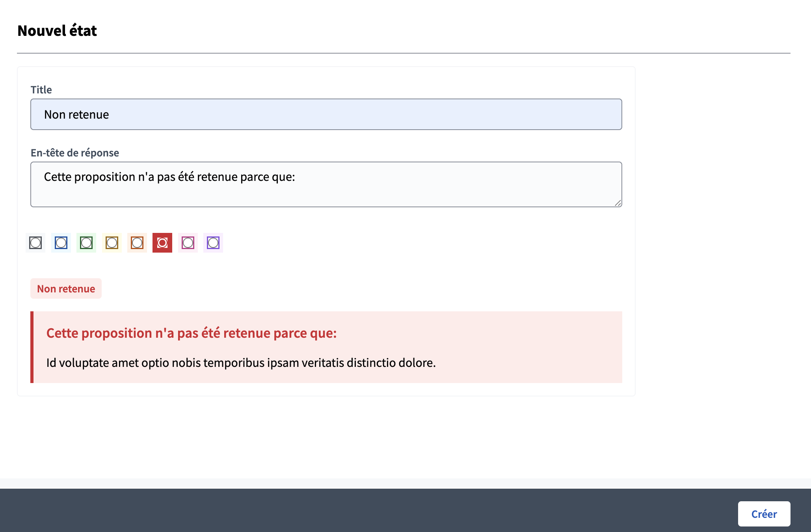Select the purple color radio option
811x532 pixels.
pos(213,243)
